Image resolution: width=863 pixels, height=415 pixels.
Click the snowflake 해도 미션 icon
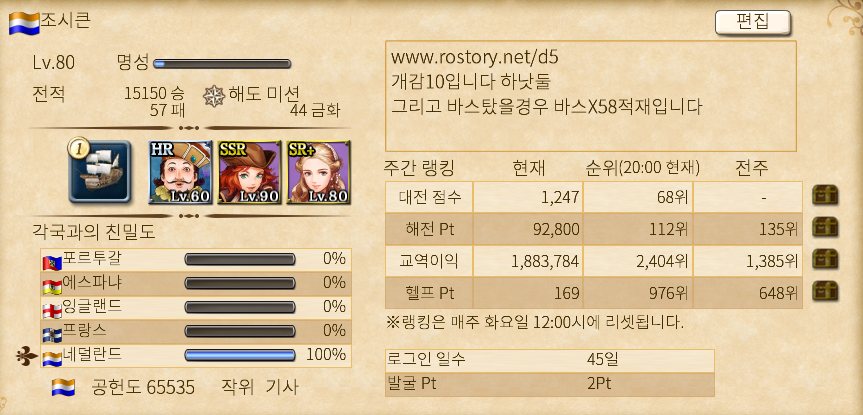coord(214,97)
